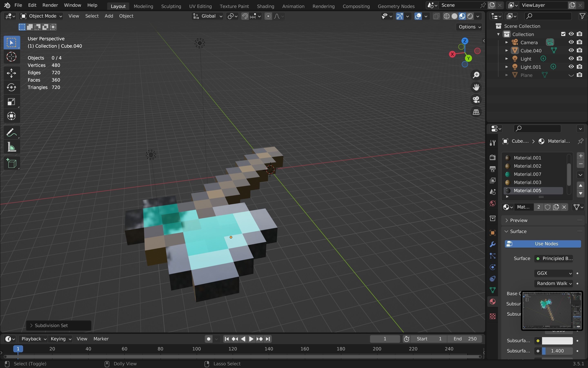Open the Render menu
588x368 pixels.
(x=50, y=5)
